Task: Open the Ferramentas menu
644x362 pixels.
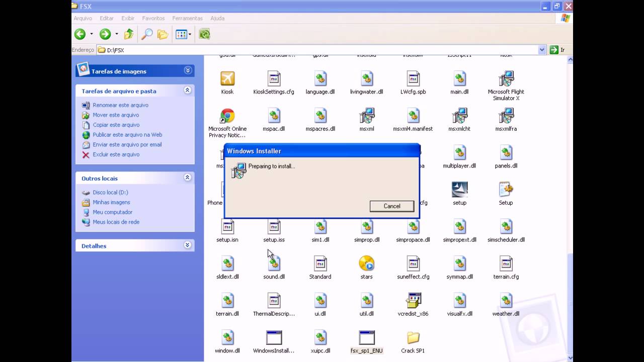Action: [x=188, y=18]
